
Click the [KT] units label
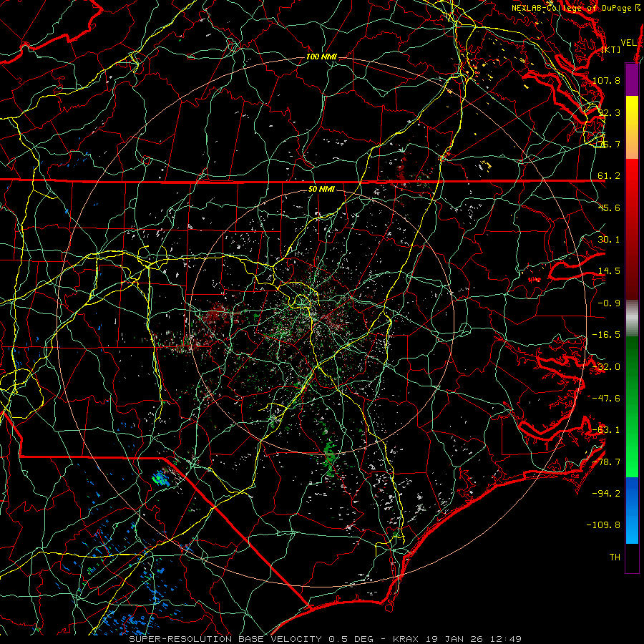611,49
